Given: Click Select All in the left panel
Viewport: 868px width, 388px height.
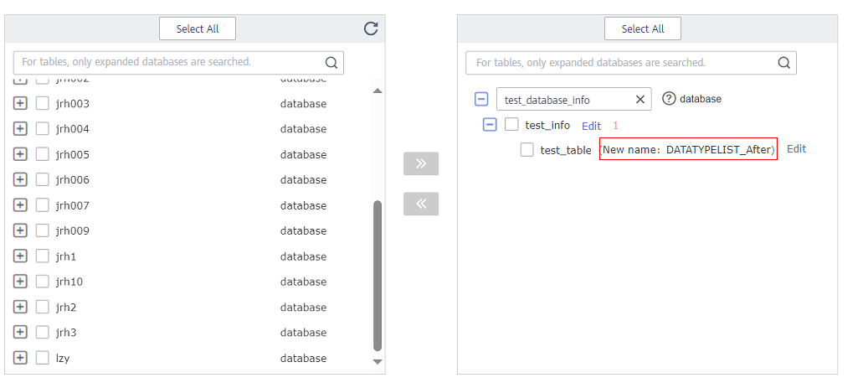Looking at the screenshot, I should pos(198,28).
